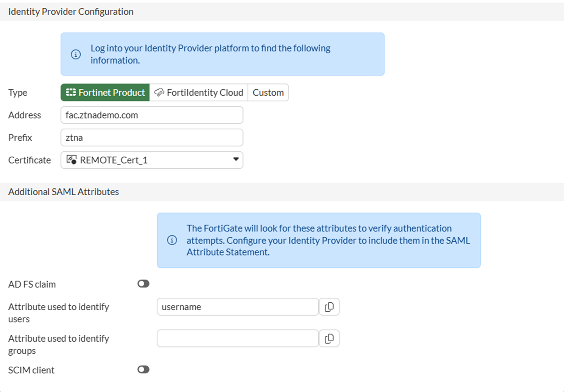The image size is (564, 392).
Task: Click the Additional SAML Attributes header
Action: tap(64, 192)
